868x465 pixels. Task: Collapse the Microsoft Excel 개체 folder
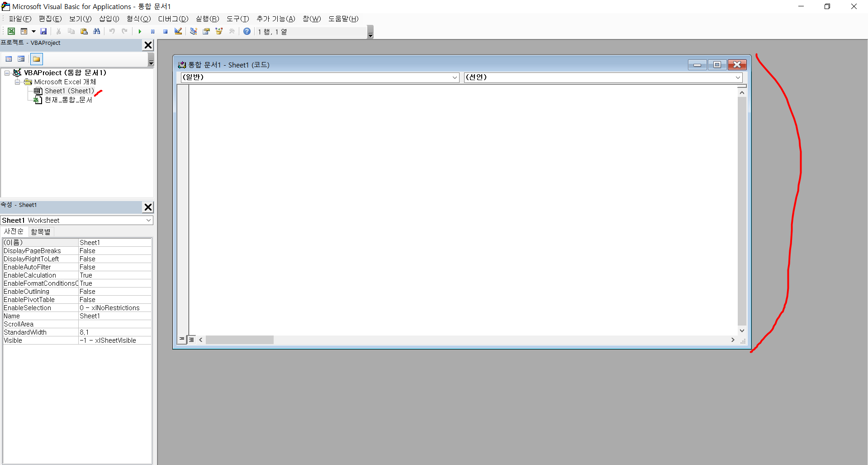click(17, 82)
